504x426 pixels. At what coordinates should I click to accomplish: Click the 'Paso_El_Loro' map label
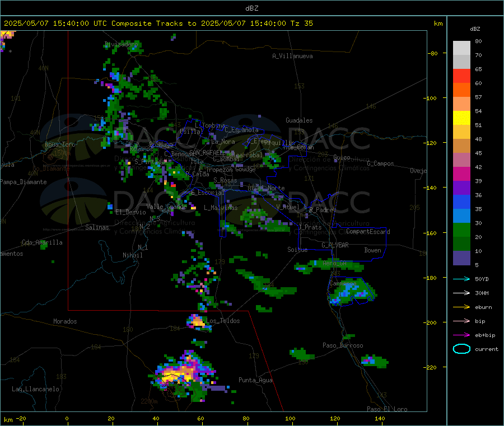tap(387, 409)
